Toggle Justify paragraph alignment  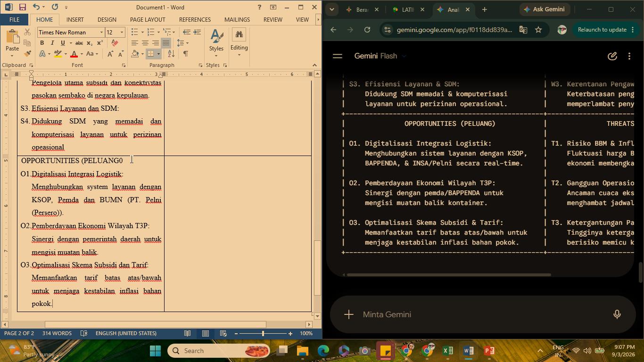[x=165, y=43]
